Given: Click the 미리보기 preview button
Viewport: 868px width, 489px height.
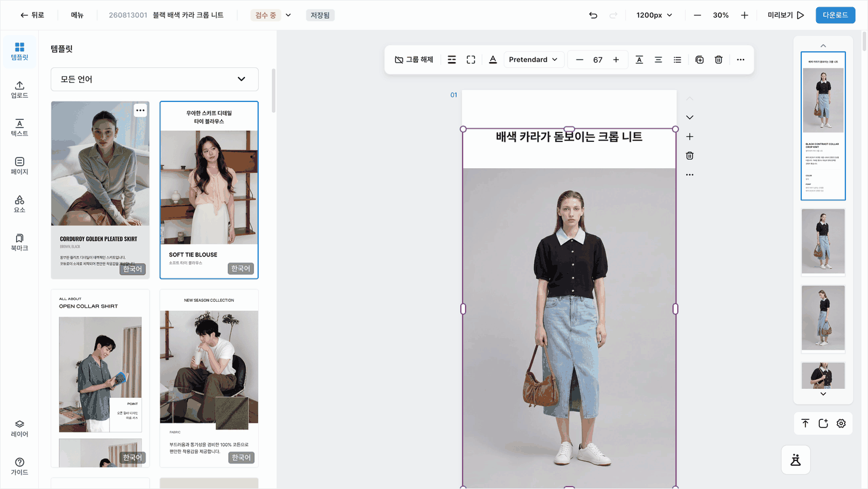Looking at the screenshot, I should (786, 15).
